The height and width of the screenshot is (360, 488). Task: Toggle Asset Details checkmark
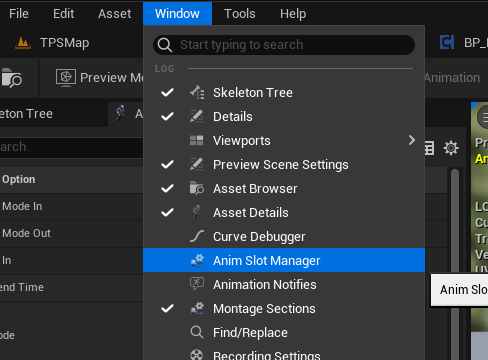click(x=167, y=212)
